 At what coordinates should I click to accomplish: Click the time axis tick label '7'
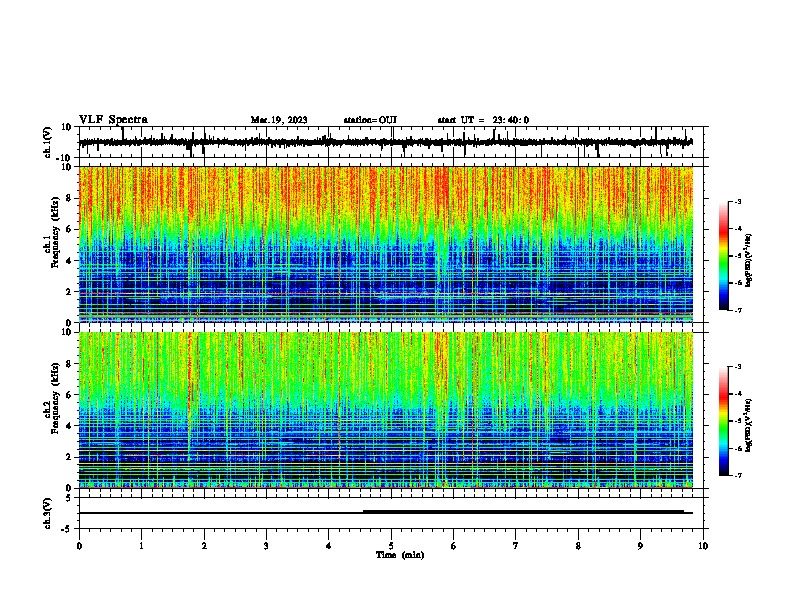[x=516, y=546]
